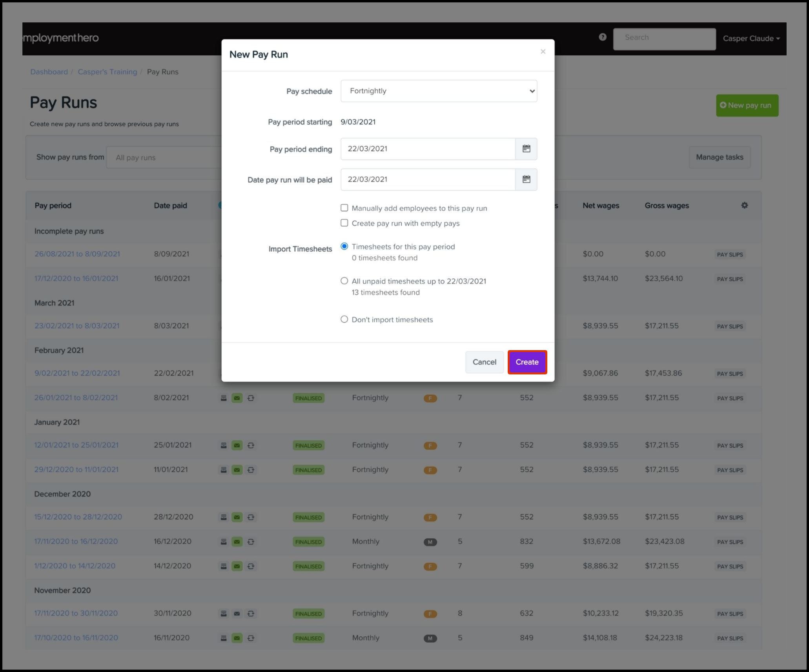
Task: Click recurring icon for 12/01/2021 pay run
Action: click(251, 445)
